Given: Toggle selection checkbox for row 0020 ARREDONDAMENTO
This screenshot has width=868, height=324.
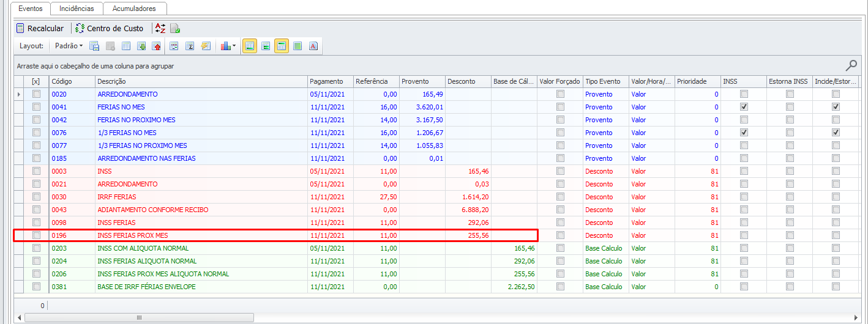Looking at the screenshot, I should (x=36, y=94).
